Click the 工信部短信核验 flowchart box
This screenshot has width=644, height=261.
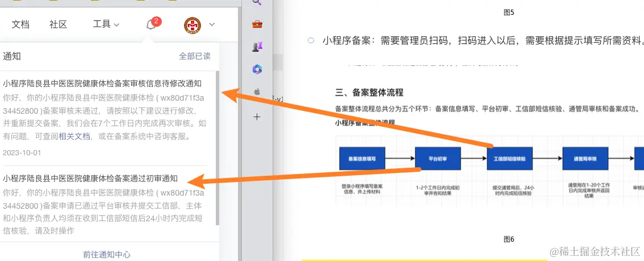[510, 158]
